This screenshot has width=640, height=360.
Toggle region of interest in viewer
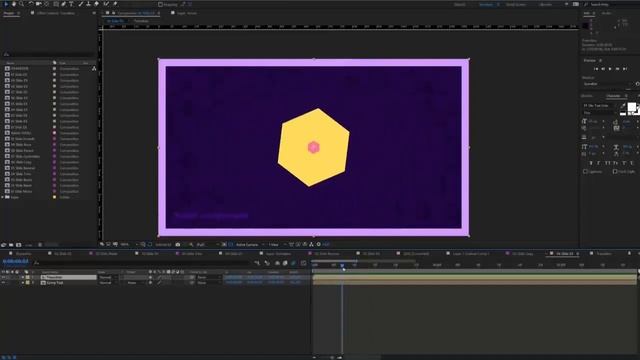point(224,244)
